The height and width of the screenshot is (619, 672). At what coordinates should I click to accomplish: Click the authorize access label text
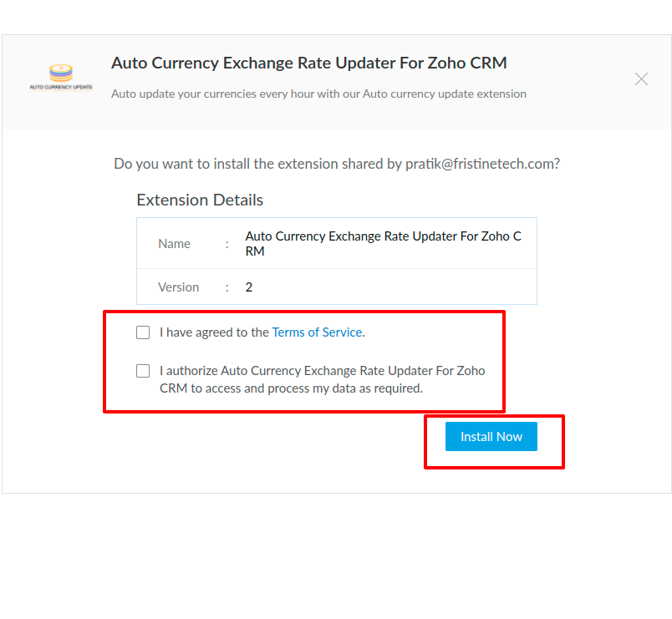pos(323,379)
